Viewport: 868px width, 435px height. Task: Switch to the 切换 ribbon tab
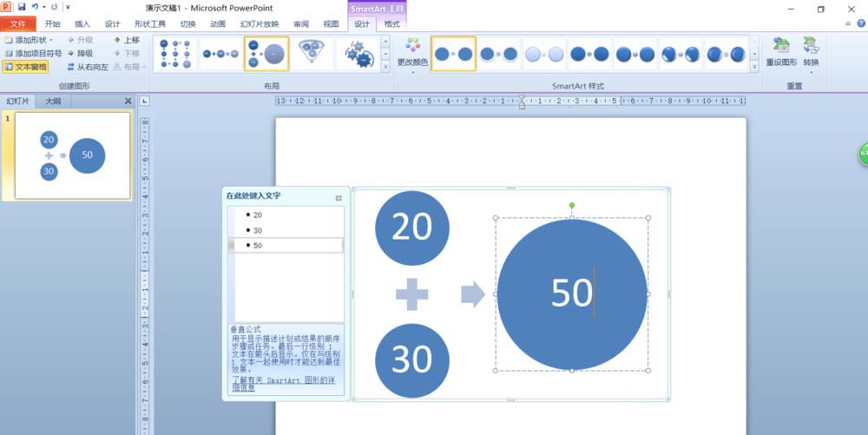[187, 23]
